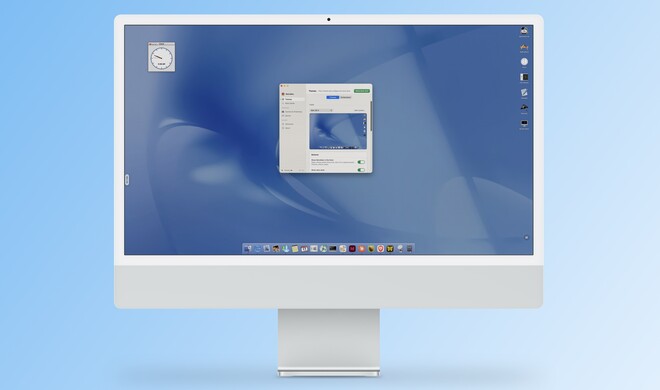Image resolution: width=660 pixels, height=390 pixels.
Task: Select the blue highlighted segmented tab
Action: pos(333,97)
